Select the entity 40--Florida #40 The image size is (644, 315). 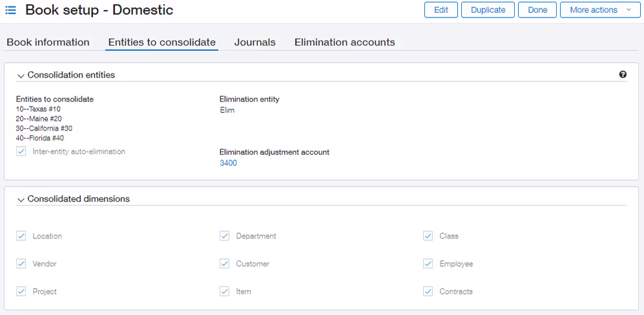point(40,138)
